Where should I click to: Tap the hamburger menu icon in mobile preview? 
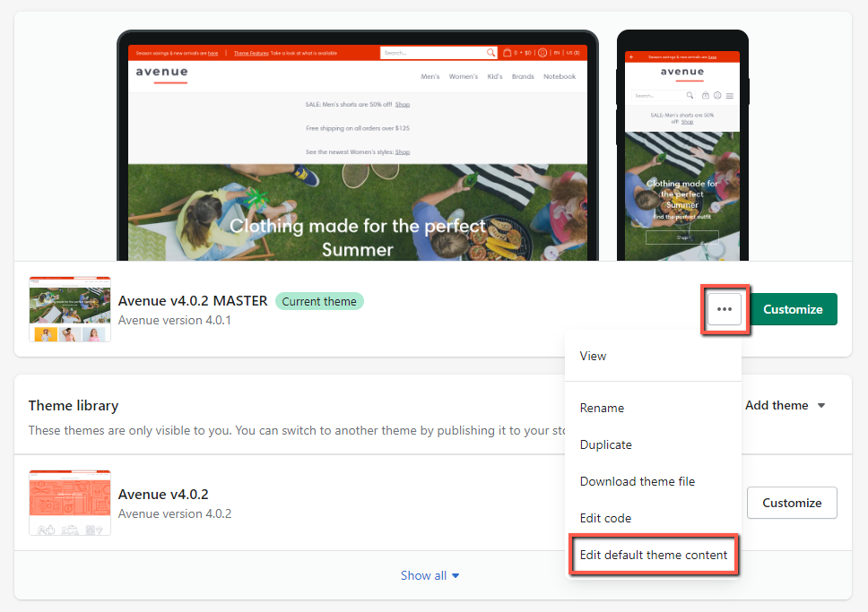point(730,95)
